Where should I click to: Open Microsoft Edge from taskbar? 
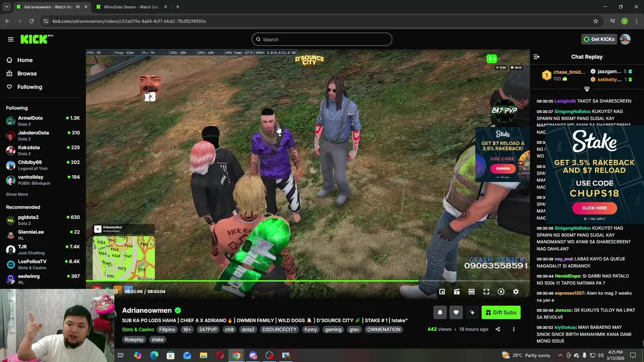154,355
